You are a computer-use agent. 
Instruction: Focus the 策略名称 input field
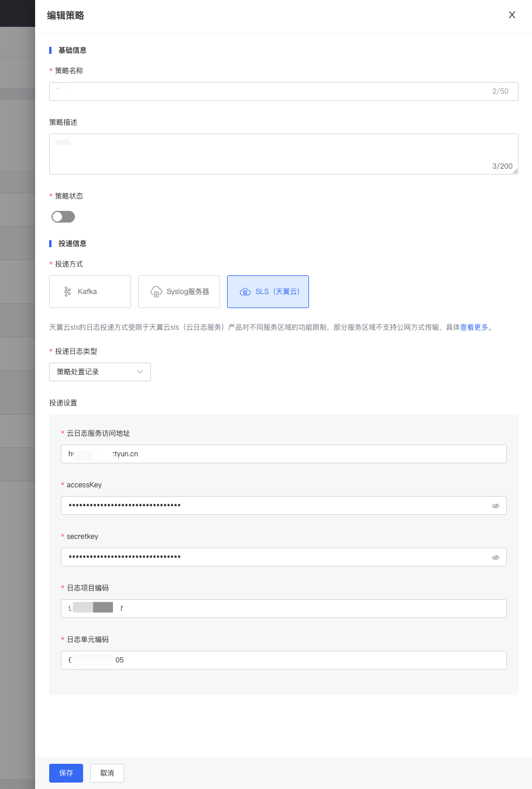pyautogui.click(x=269, y=91)
